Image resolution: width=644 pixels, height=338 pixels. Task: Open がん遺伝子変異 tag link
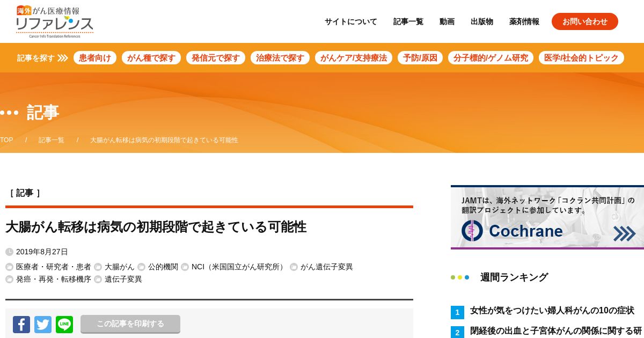(327, 267)
